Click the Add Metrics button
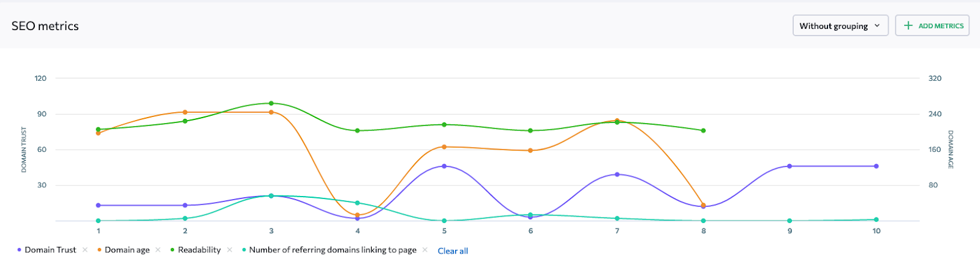Viewport: 980px width, 275px height. (x=932, y=26)
